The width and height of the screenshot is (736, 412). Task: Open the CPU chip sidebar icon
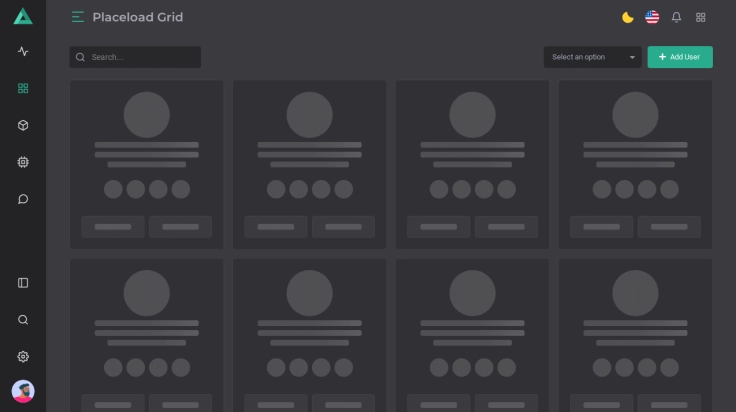point(23,162)
